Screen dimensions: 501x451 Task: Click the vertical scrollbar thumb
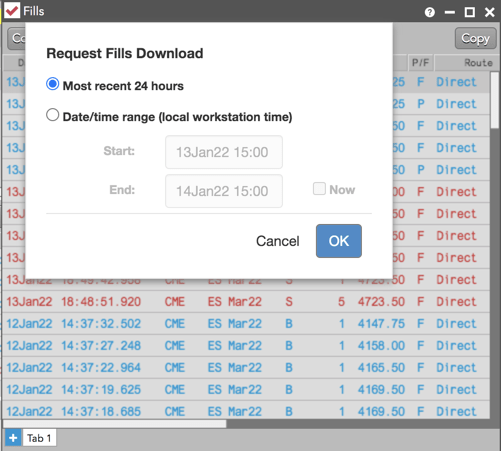tap(495, 100)
